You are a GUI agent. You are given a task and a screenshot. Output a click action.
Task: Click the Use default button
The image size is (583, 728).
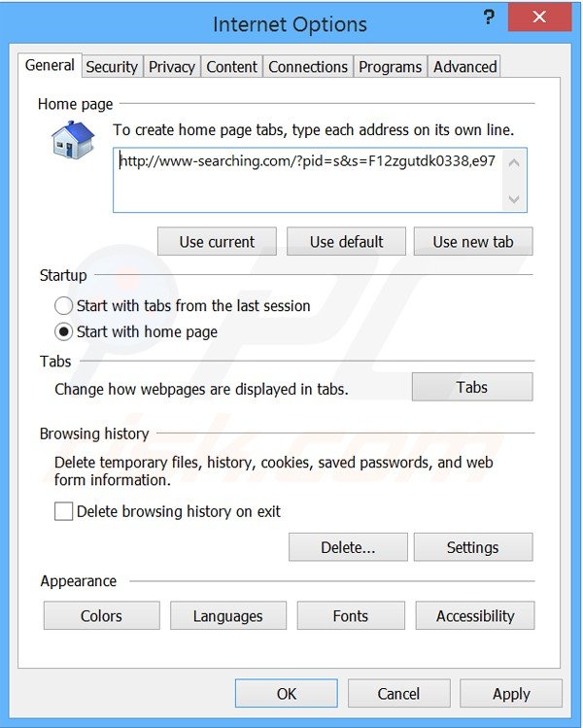(x=346, y=242)
